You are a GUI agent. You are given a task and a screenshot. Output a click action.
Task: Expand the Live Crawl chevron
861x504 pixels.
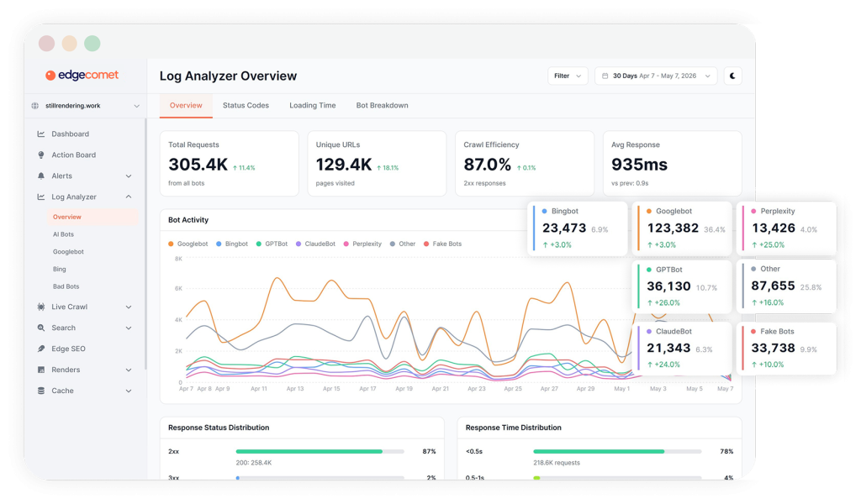point(129,307)
